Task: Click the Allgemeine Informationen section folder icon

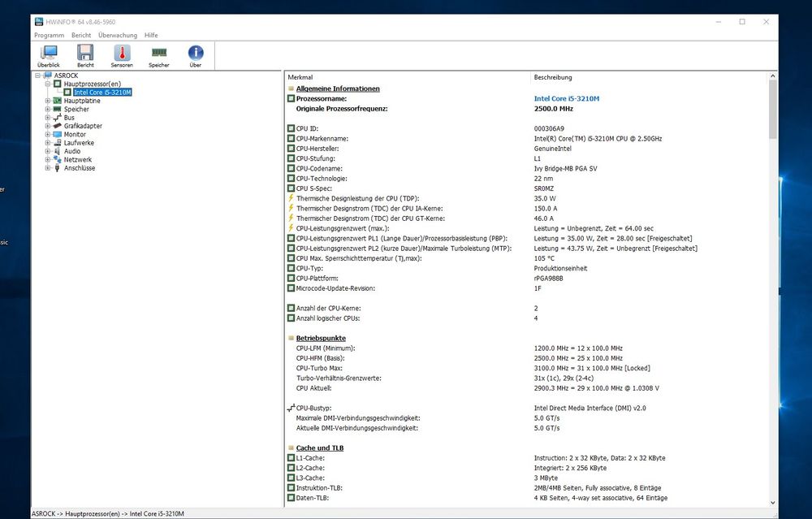Action: pos(291,89)
